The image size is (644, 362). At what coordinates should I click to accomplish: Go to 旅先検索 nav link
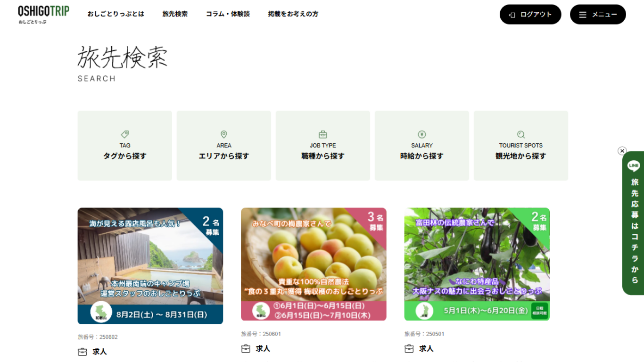tap(175, 14)
